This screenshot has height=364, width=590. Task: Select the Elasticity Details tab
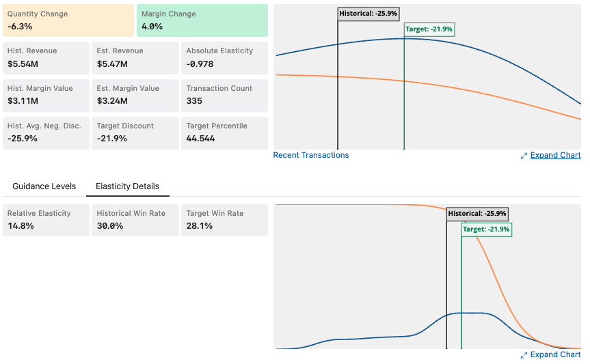127,186
